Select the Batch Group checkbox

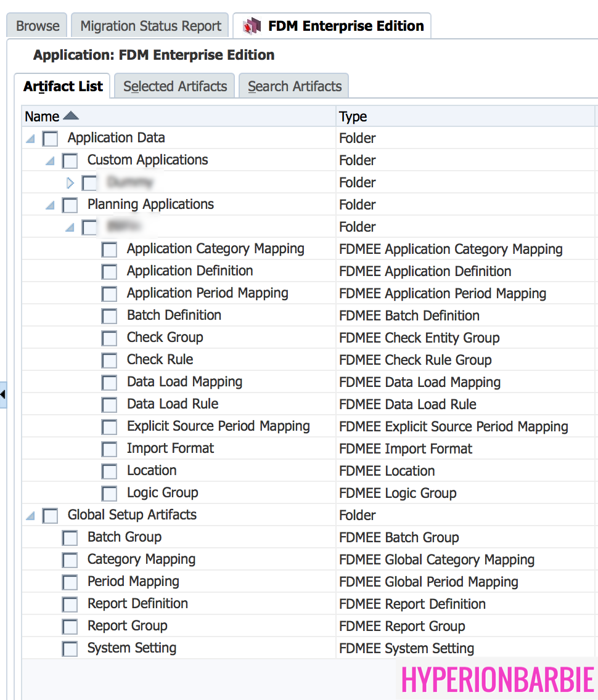point(70,538)
